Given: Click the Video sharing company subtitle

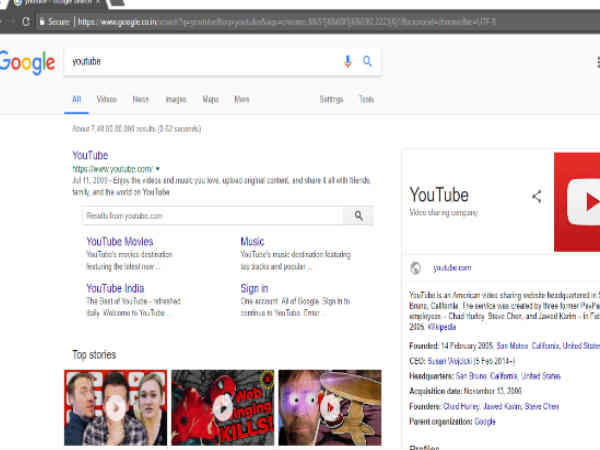Looking at the screenshot, I should pos(443,212).
